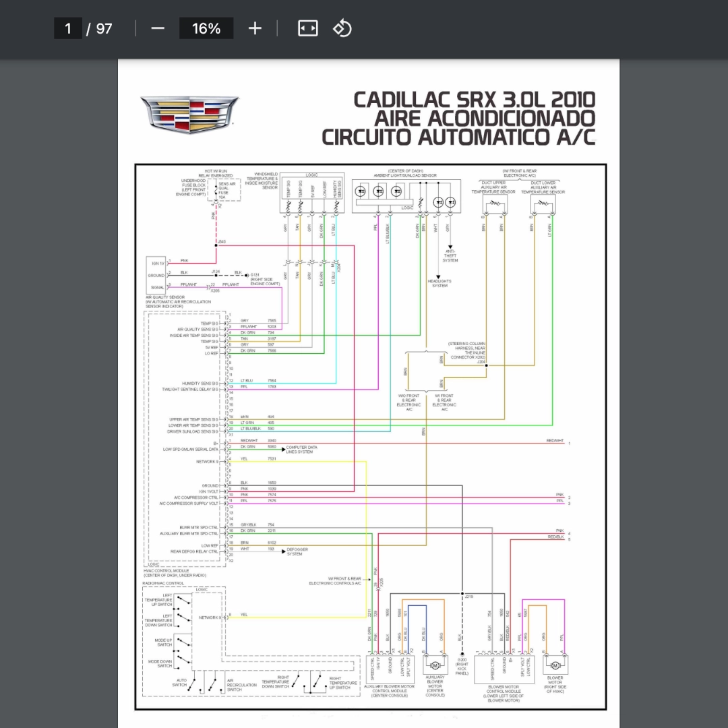The image size is (728, 728).
Task: Click the 'J219' junction label
Action: [x=469, y=597]
